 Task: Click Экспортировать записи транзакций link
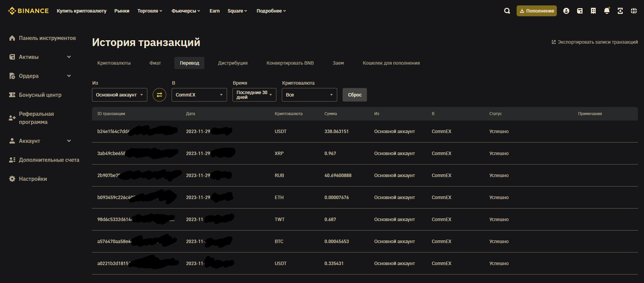pos(595,42)
